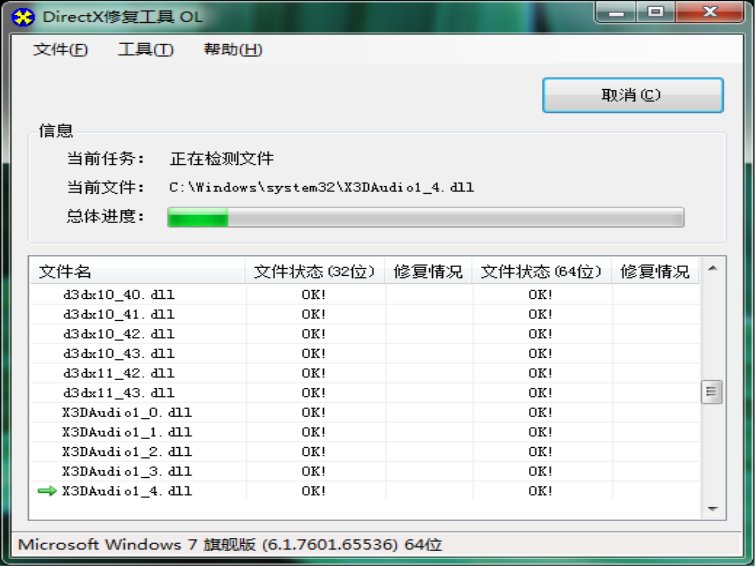The height and width of the screenshot is (567, 756).
Task: Click the scroll down arrow of the file list
Action: coord(712,509)
